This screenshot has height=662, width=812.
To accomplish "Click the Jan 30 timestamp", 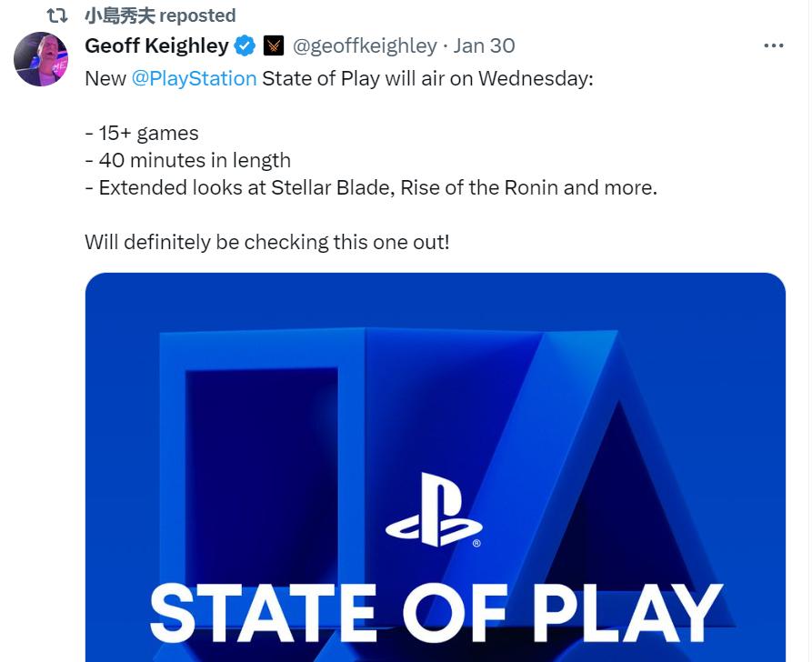I will point(484,45).
